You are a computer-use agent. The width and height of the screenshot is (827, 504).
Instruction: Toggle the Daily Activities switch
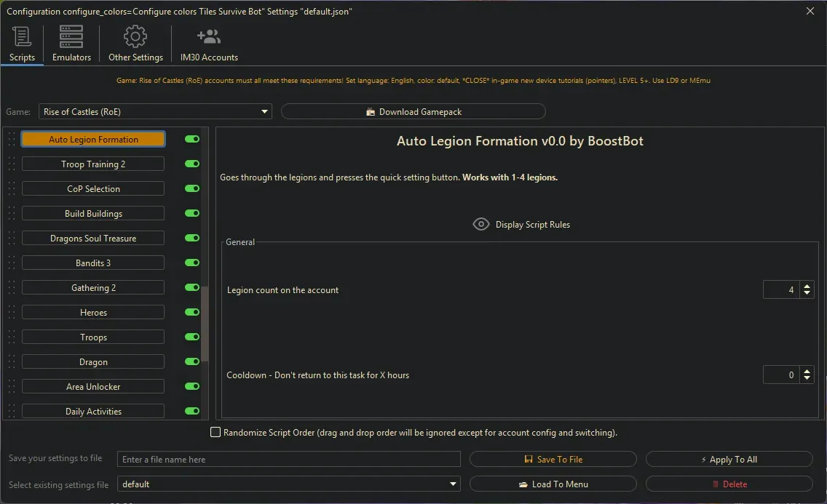[x=192, y=412]
